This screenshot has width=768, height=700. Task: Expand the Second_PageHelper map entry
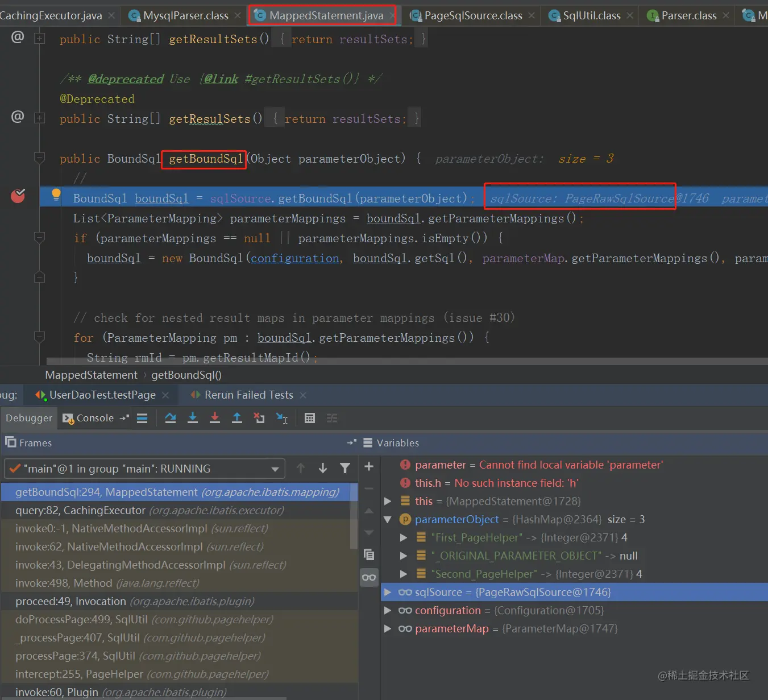[x=404, y=574]
